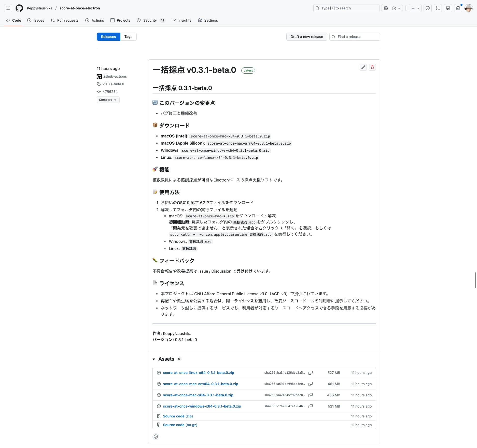
Task: Open the hamburger navigation menu
Action: tap(8, 8)
